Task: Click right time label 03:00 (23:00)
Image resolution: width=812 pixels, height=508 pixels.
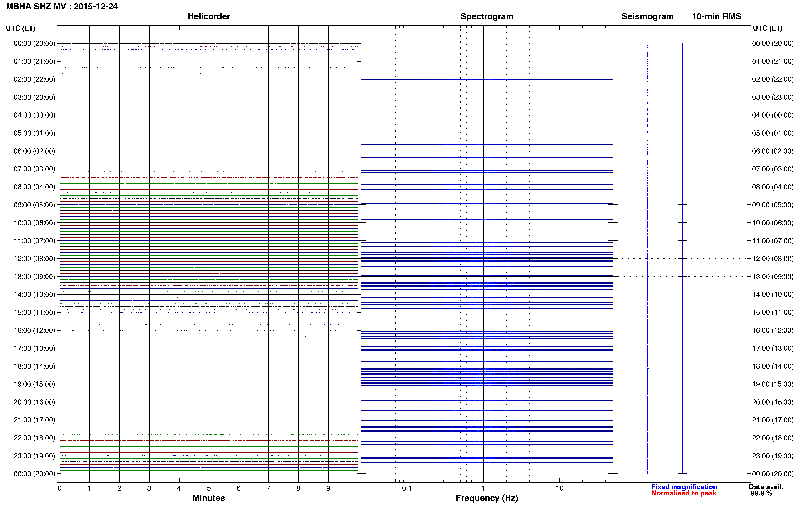Action: pyautogui.click(x=773, y=97)
